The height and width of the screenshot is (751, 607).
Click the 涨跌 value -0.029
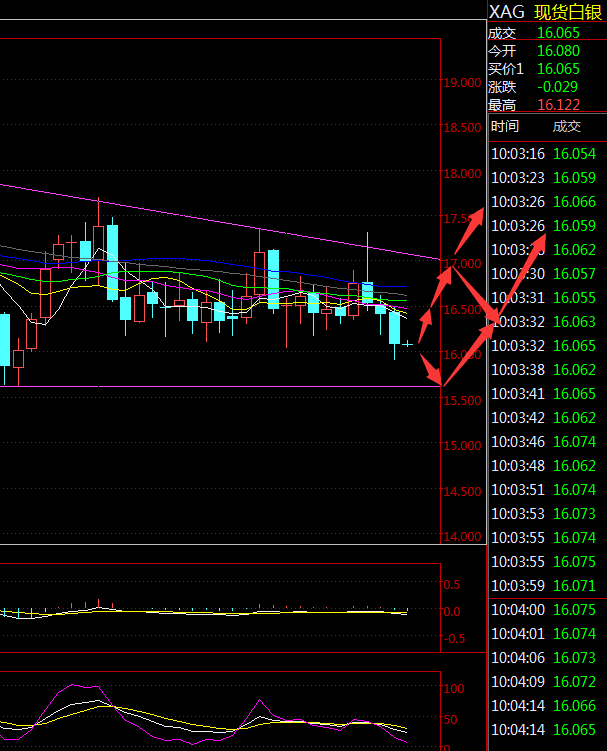click(558, 87)
